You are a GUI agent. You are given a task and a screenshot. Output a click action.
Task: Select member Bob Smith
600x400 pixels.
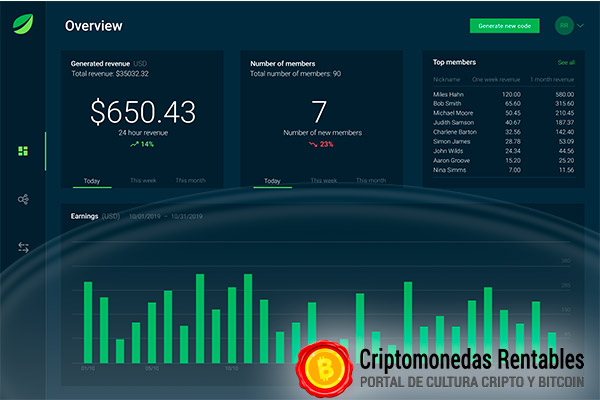pos(447,103)
